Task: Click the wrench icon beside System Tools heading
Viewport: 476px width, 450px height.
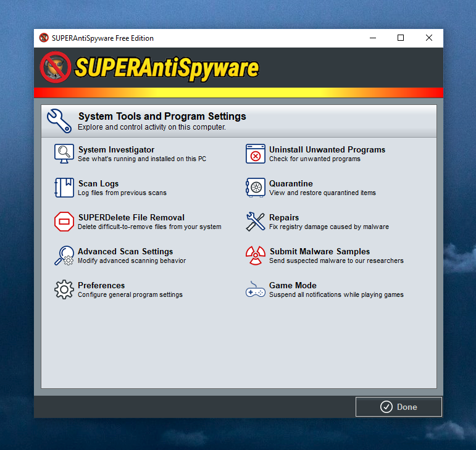Action: tap(59, 121)
